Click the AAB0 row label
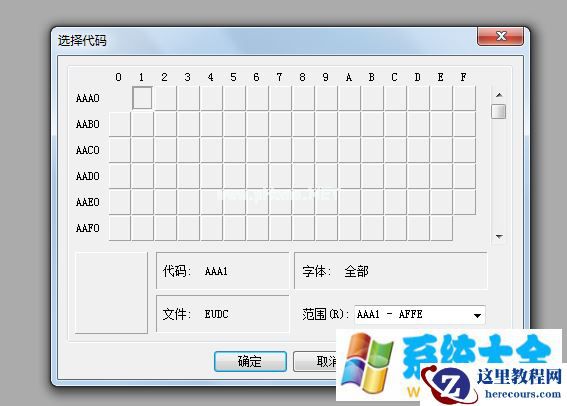Image resolution: width=567 pixels, height=406 pixels. coord(88,124)
